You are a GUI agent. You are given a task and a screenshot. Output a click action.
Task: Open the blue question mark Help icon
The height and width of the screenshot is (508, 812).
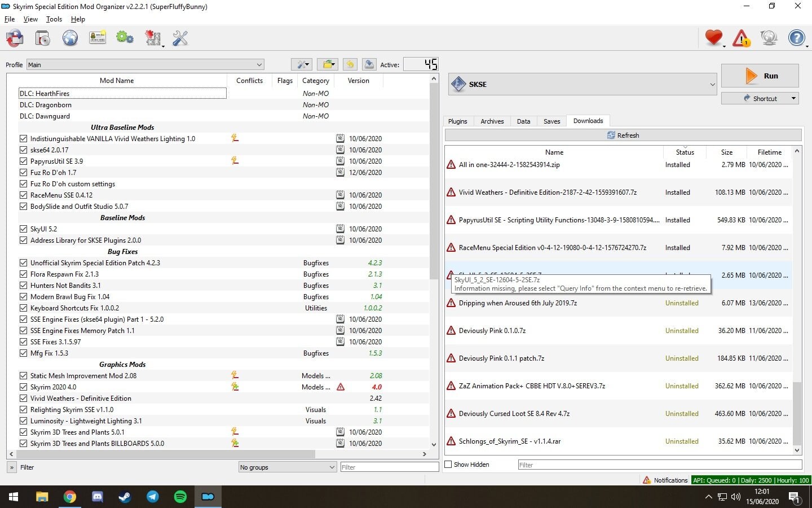coord(796,38)
